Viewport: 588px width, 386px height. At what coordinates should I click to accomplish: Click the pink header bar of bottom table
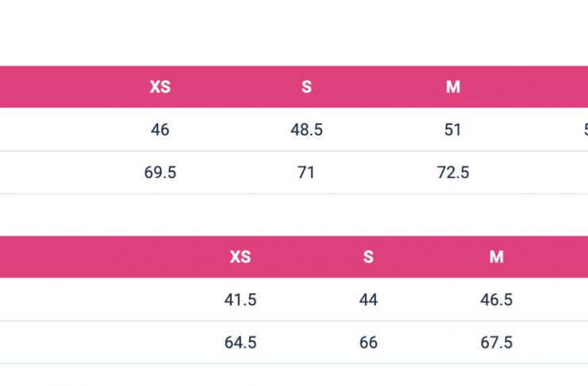tap(294, 257)
